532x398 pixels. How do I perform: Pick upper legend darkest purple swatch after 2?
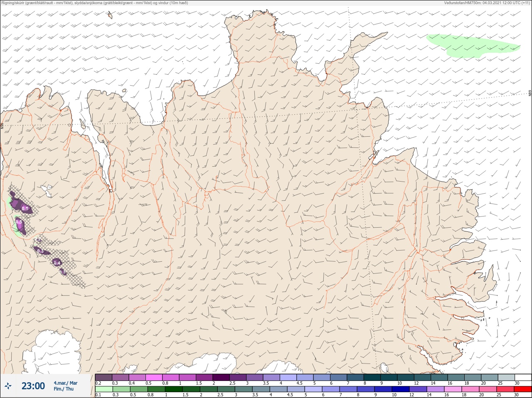point(221,377)
